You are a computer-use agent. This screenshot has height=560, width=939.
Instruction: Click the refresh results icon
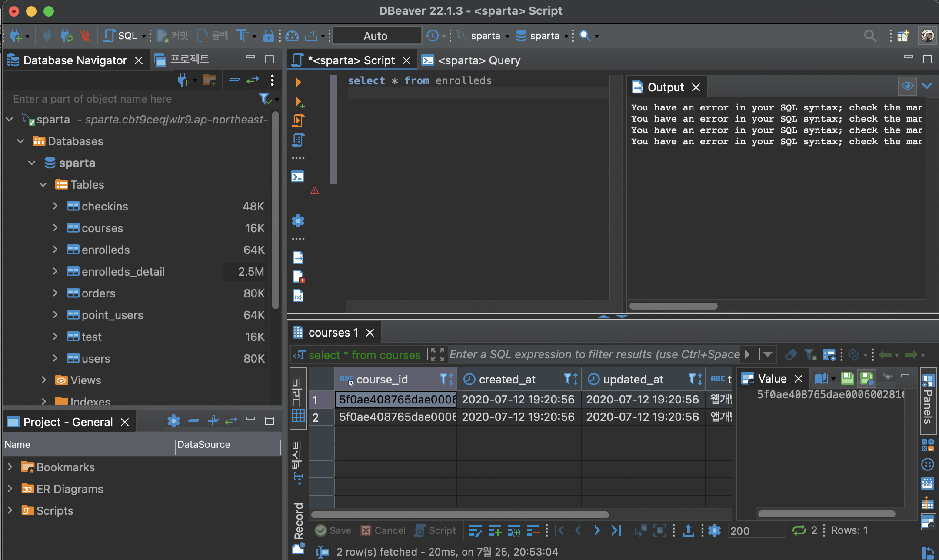coord(799,530)
